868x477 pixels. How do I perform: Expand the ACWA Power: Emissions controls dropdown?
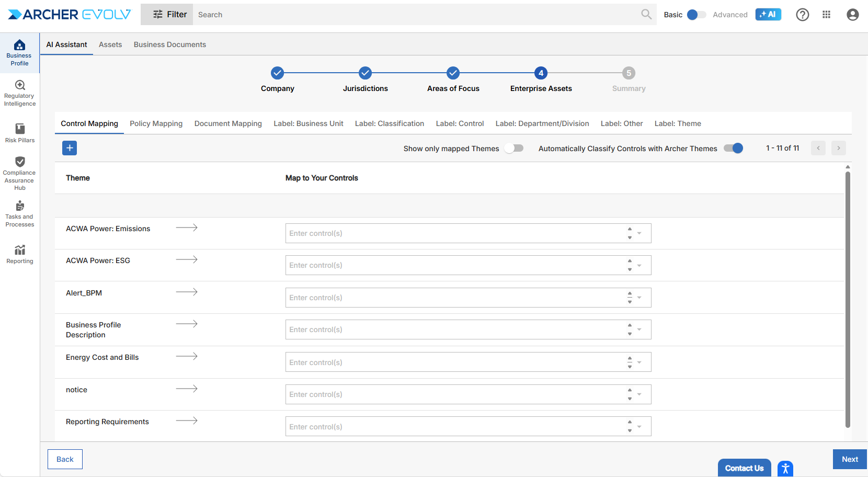tap(639, 233)
